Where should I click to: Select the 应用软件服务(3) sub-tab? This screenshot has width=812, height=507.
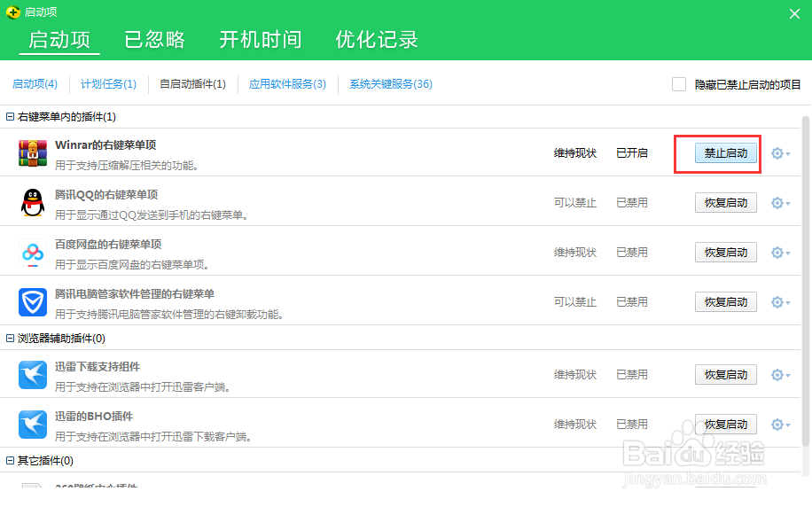pos(287,84)
